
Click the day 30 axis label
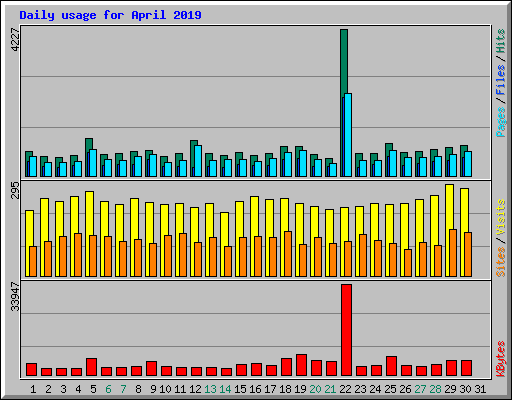(465, 389)
